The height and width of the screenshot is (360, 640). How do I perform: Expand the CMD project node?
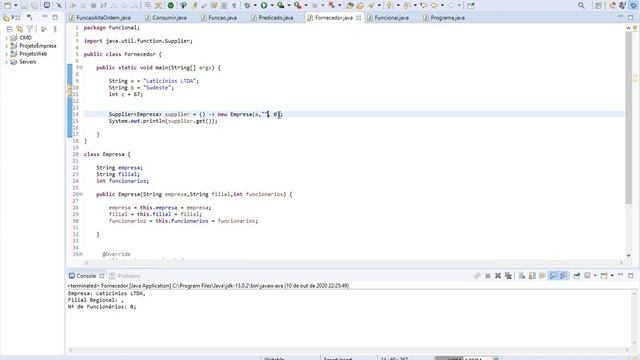[x=6, y=38]
